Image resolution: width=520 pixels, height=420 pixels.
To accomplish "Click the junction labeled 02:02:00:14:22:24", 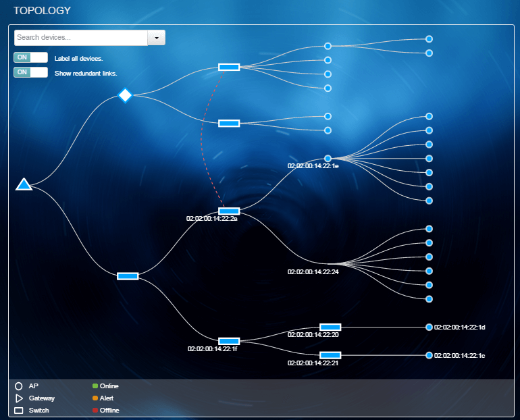I will [329, 263].
